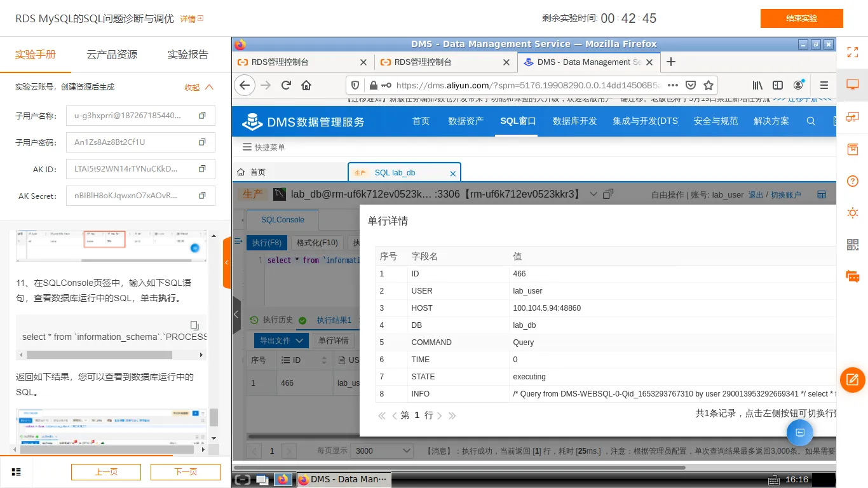Screen dimensions: 868x488
Task: Toggle Firefox sidebar view icon
Action: pos(778,85)
